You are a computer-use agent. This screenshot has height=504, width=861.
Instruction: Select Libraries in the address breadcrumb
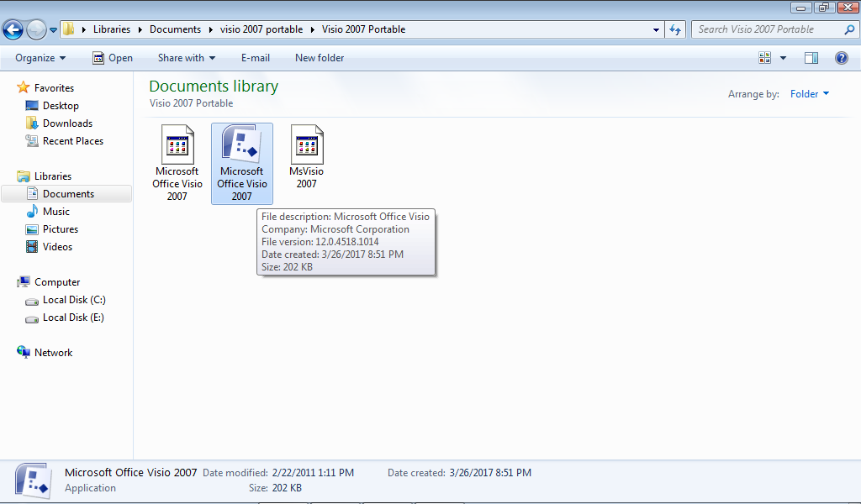pyautogui.click(x=112, y=29)
